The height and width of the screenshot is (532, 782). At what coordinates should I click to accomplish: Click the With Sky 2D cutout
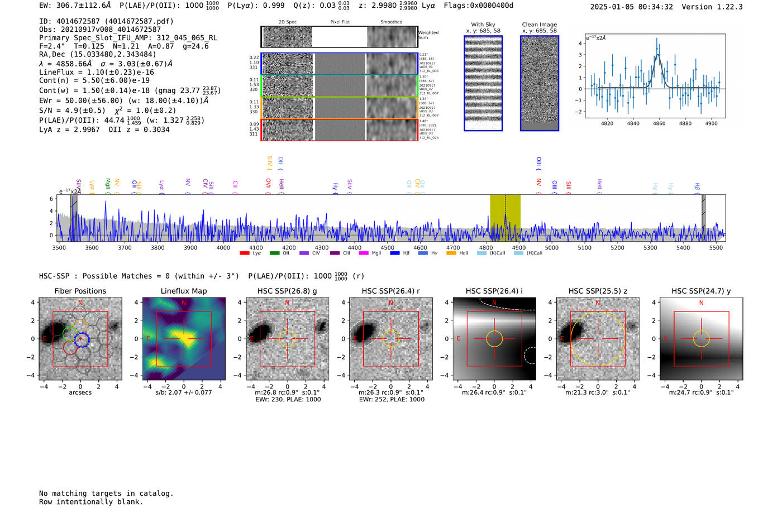(x=483, y=83)
